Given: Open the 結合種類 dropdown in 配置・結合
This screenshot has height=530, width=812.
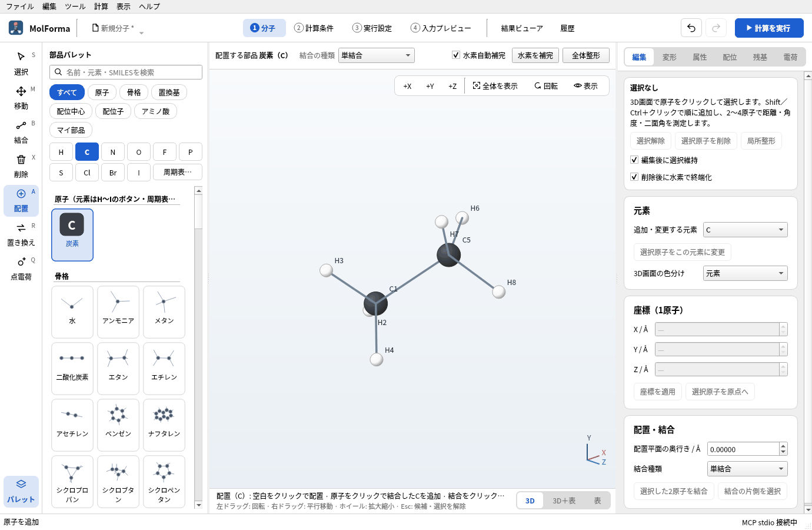Looking at the screenshot, I should point(747,469).
